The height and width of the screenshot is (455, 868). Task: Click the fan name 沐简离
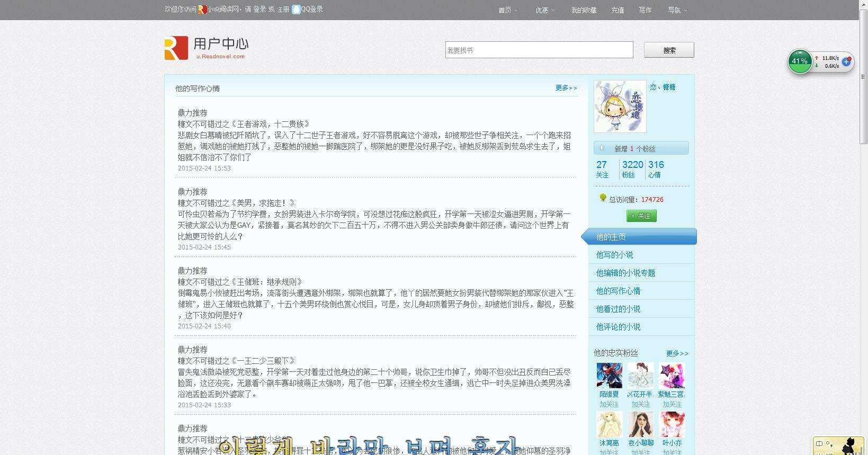point(609,443)
